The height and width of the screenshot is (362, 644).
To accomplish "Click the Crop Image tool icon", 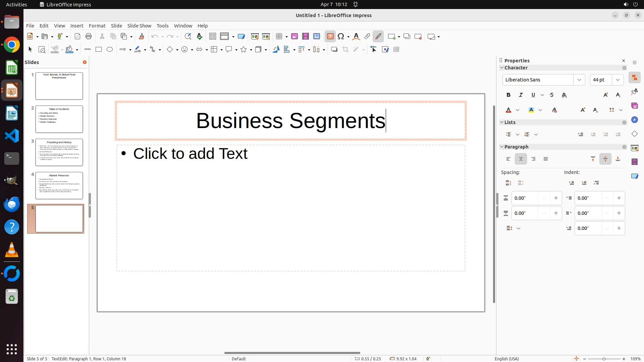I will point(345,50).
